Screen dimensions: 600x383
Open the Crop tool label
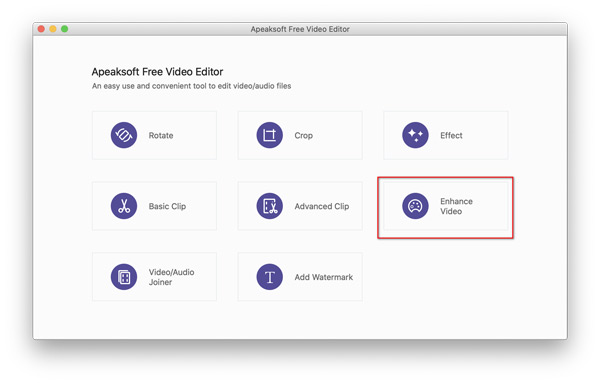point(303,135)
